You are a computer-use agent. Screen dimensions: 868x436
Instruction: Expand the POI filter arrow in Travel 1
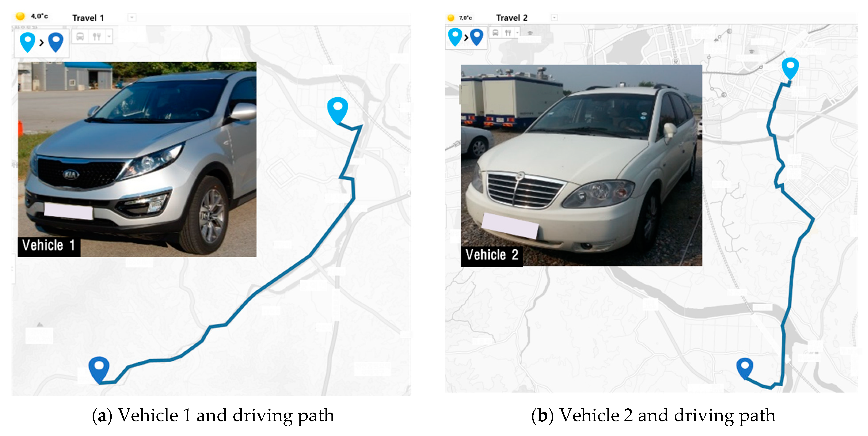[109, 36]
